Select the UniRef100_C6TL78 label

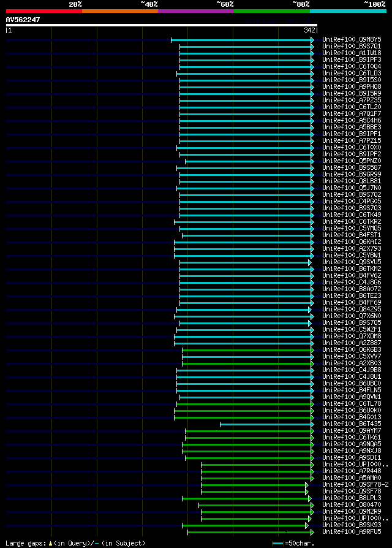(352, 404)
